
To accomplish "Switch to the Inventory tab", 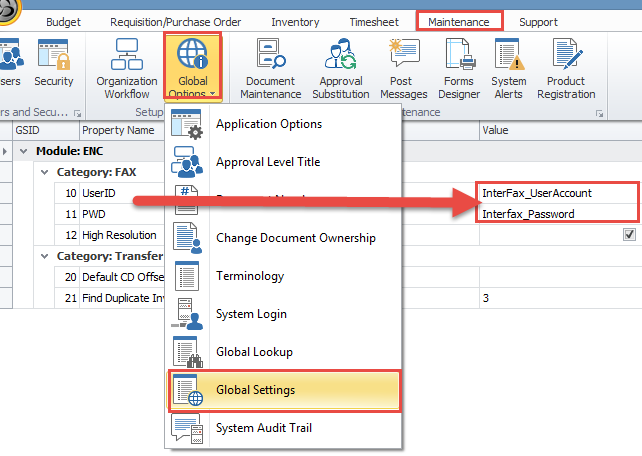I will pos(295,21).
